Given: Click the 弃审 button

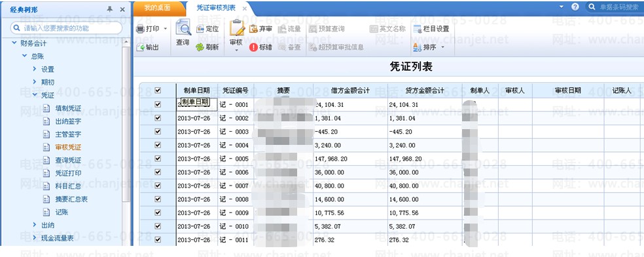Looking at the screenshot, I should [260, 29].
